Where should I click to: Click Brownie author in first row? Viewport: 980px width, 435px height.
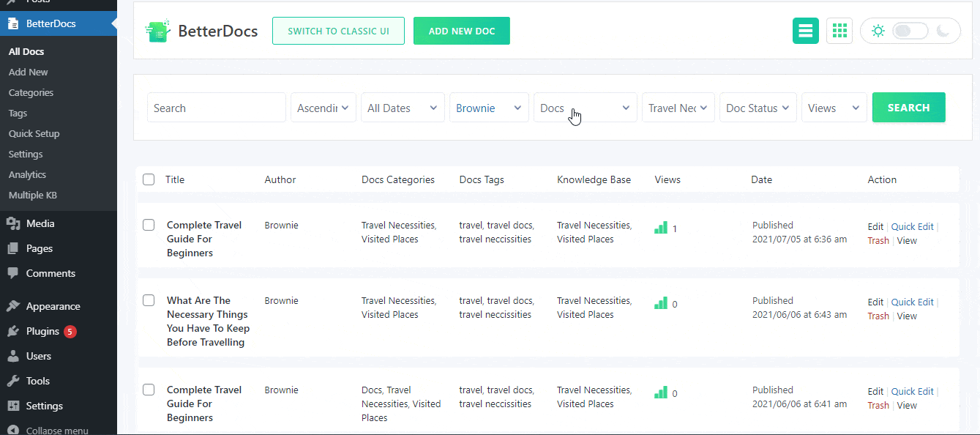click(281, 225)
